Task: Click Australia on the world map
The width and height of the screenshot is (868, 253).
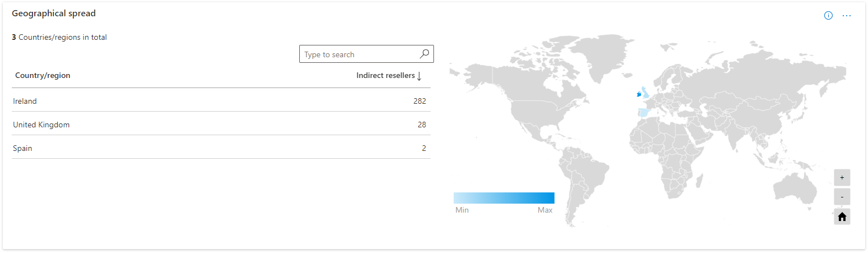Action: pos(793,184)
